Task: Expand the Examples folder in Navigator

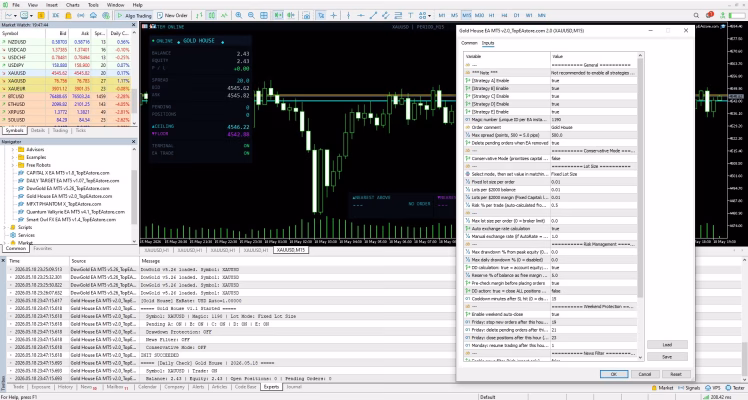Action: pyautogui.click(x=13, y=157)
